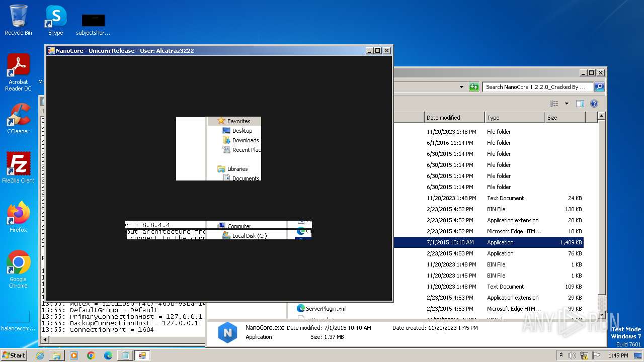
Task: Select the highlighted 1,409 KB Application row
Action: pyautogui.click(x=489, y=242)
